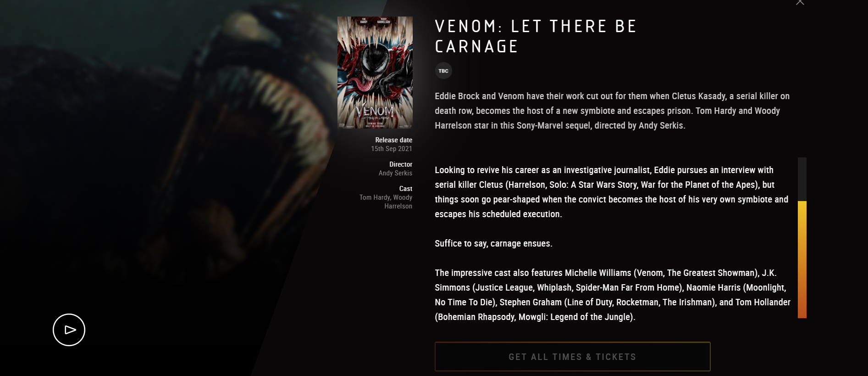
Task: Click the summary starting Eddie Brock and Venom
Action: click(612, 111)
